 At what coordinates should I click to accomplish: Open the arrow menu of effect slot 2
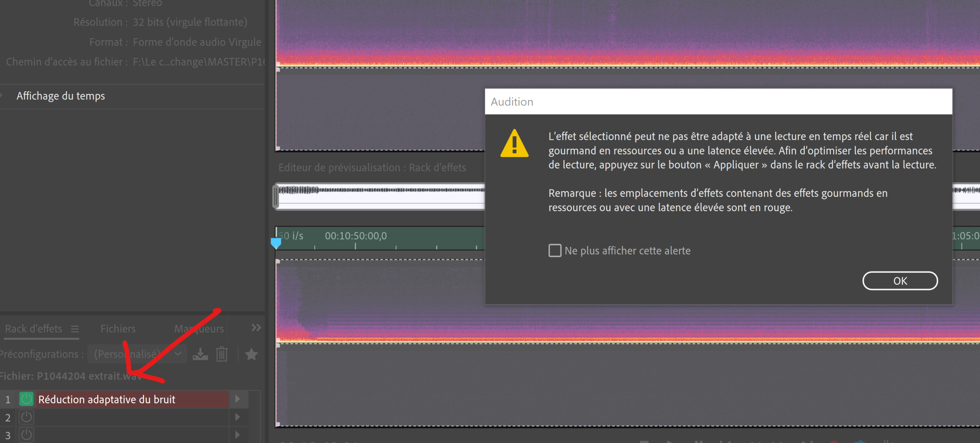point(238,418)
